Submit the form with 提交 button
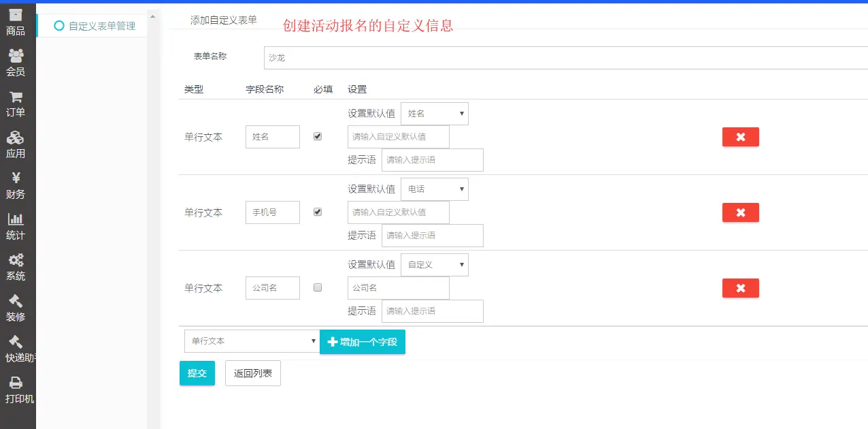868x429 pixels. [197, 372]
